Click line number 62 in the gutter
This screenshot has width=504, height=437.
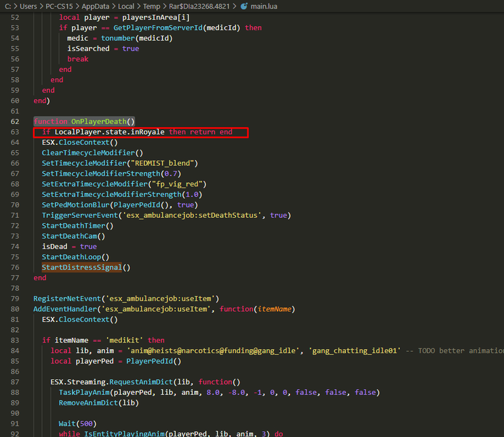coord(15,121)
